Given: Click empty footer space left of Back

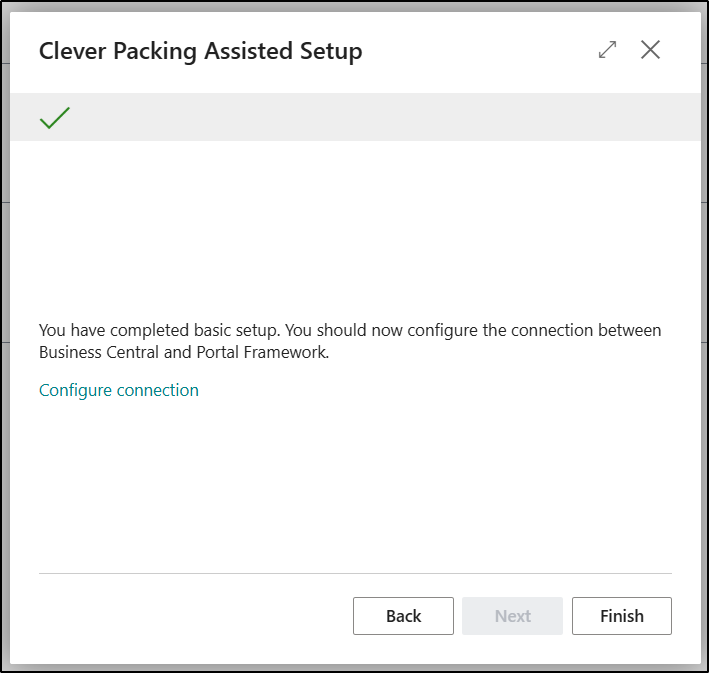Looking at the screenshot, I should tap(190, 616).
